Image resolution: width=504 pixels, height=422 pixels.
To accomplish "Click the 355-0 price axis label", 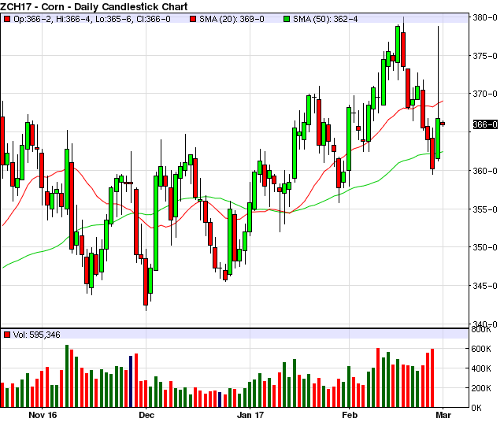I will pos(485,209).
